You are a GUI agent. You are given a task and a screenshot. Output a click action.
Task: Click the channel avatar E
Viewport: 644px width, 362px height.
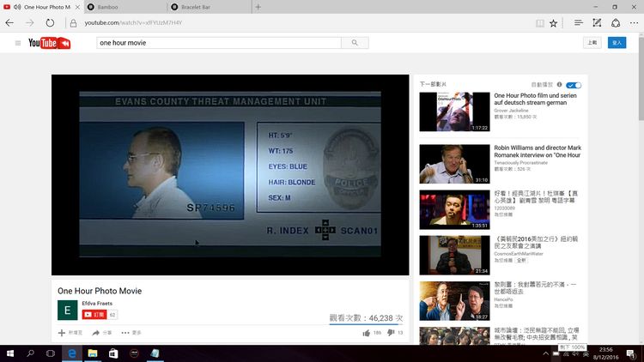67,310
